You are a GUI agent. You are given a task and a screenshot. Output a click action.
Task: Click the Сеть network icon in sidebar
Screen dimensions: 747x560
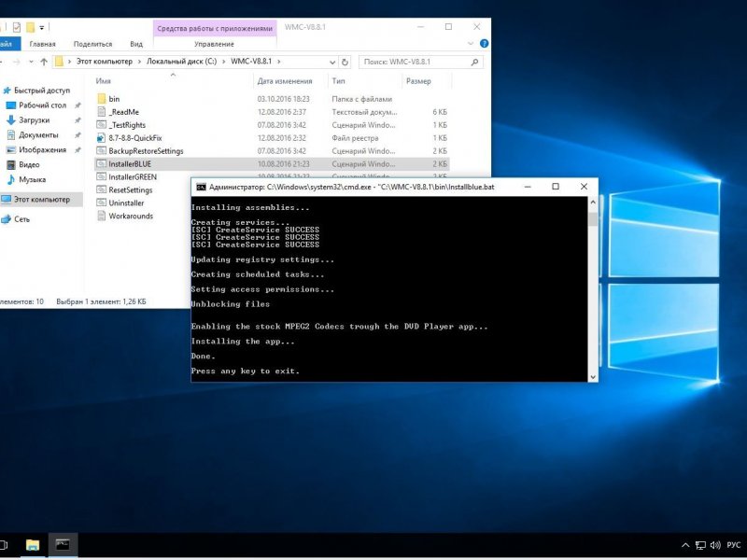(x=6, y=219)
